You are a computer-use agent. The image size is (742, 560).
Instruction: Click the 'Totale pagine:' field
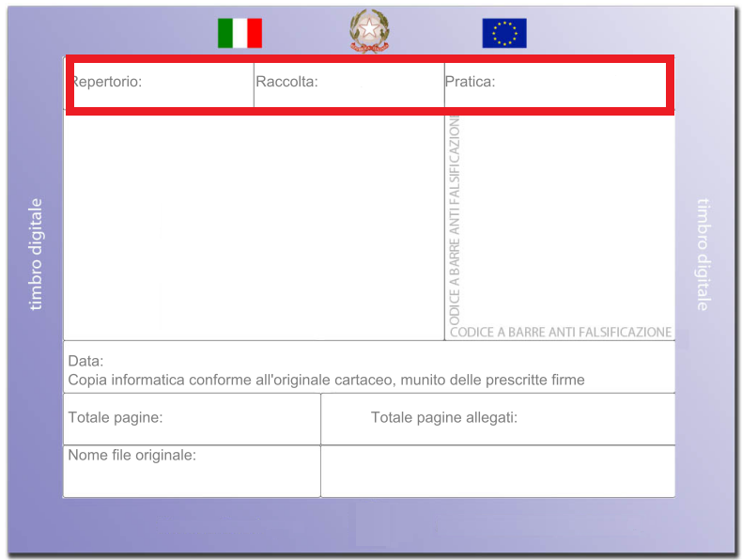point(192,418)
